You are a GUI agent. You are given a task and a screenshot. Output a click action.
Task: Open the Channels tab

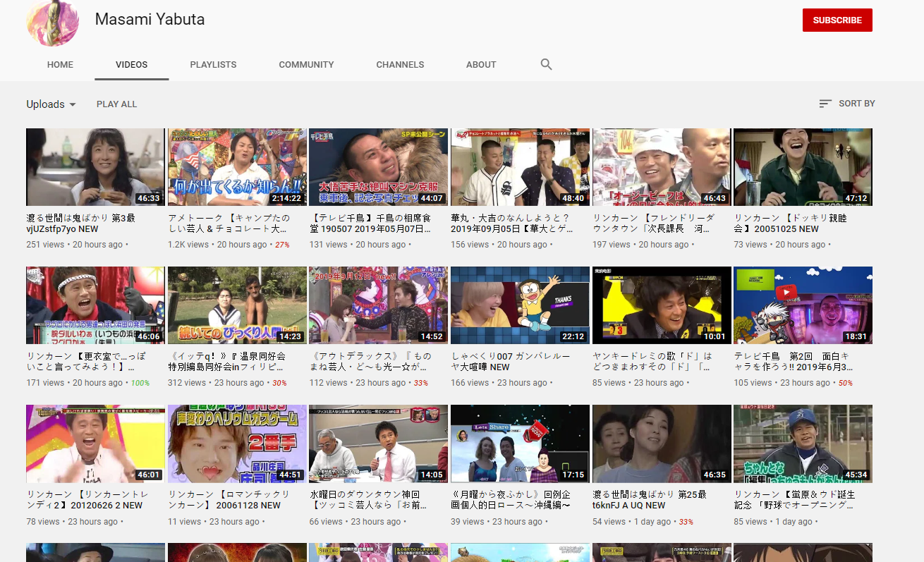coord(400,64)
